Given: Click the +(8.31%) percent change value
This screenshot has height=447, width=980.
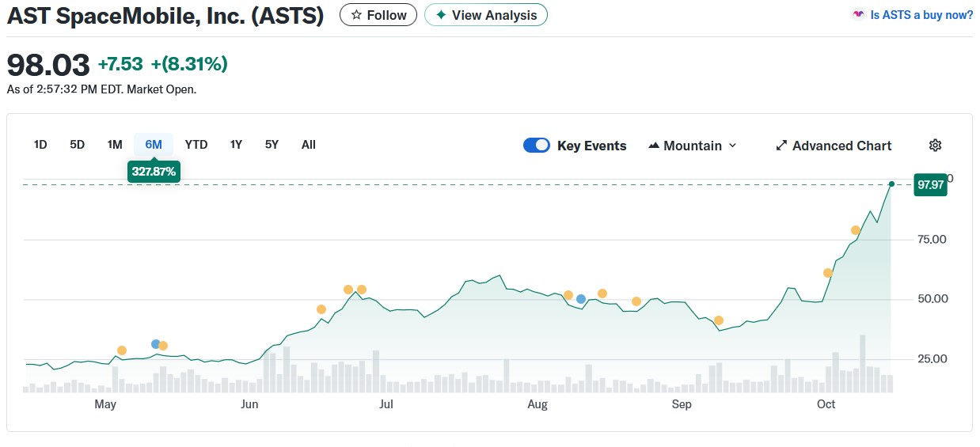Looking at the screenshot, I should click(189, 64).
